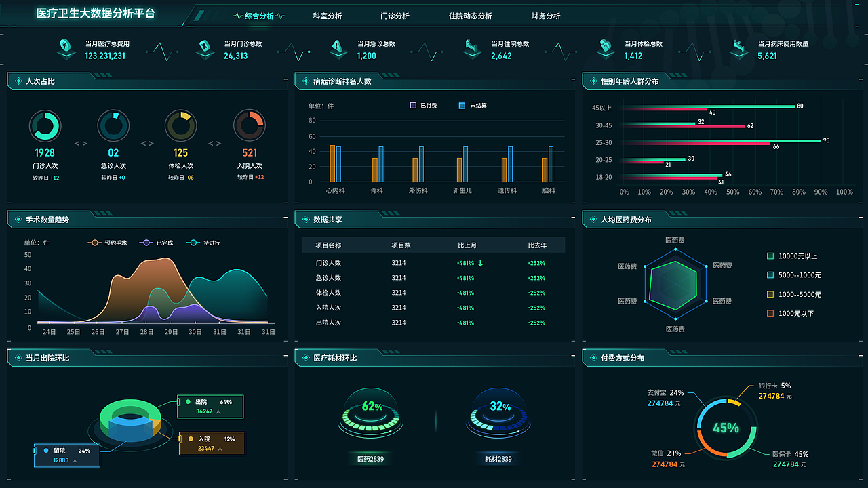Toggle the 1000--5000元 legend item
The width and height of the screenshot is (868, 488).
793,294
